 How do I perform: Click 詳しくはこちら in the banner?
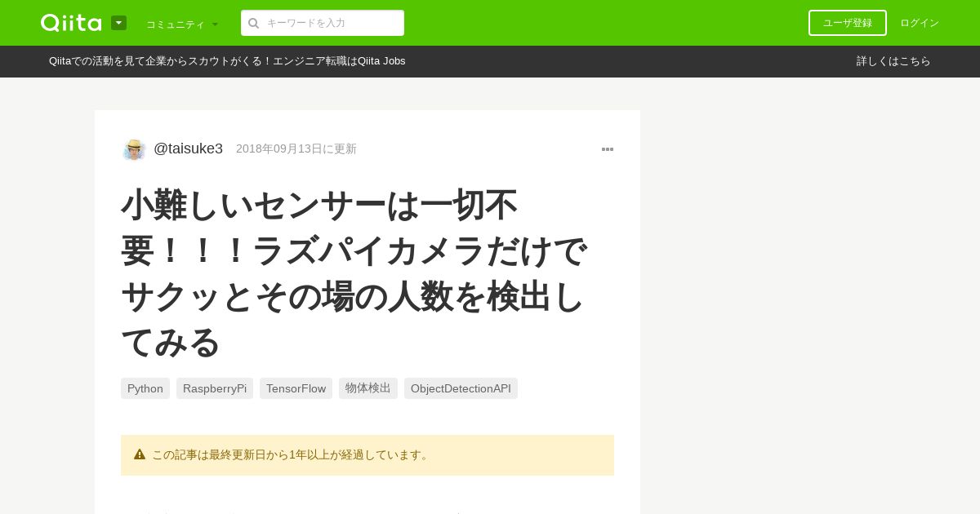(x=893, y=61)
